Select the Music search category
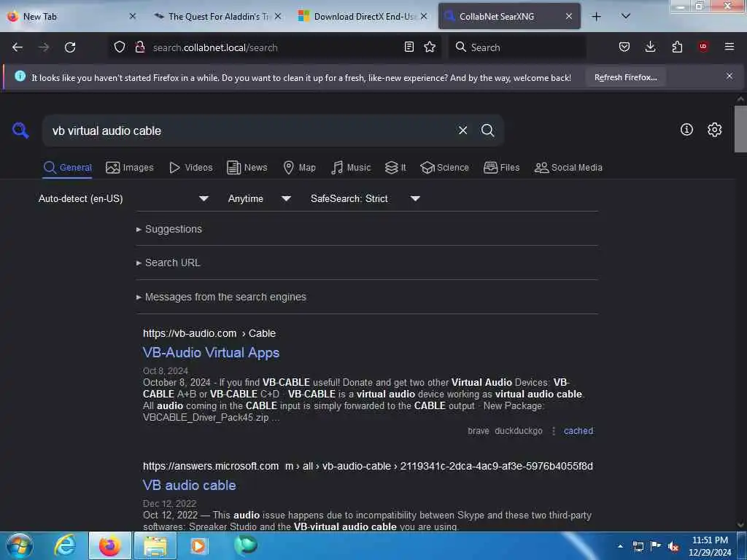 click(x=351, y=168)
